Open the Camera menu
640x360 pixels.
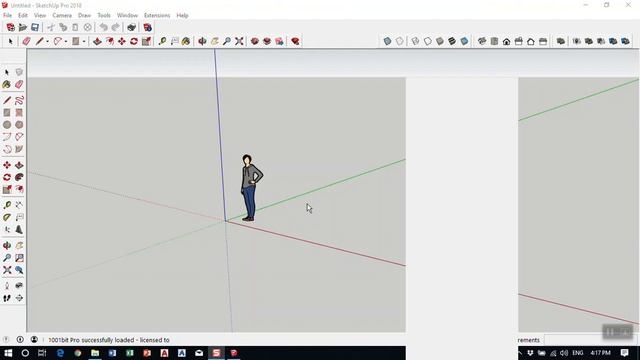point(62,15)
